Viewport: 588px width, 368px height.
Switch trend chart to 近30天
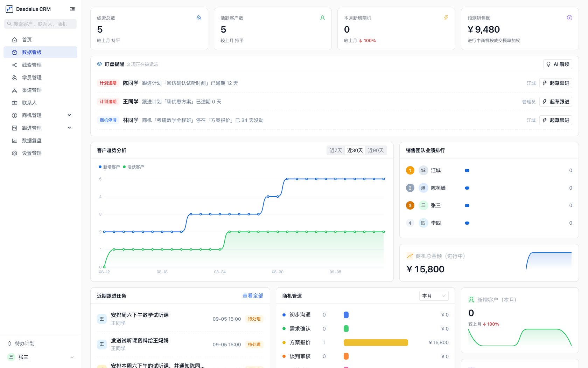coord(355,150)
